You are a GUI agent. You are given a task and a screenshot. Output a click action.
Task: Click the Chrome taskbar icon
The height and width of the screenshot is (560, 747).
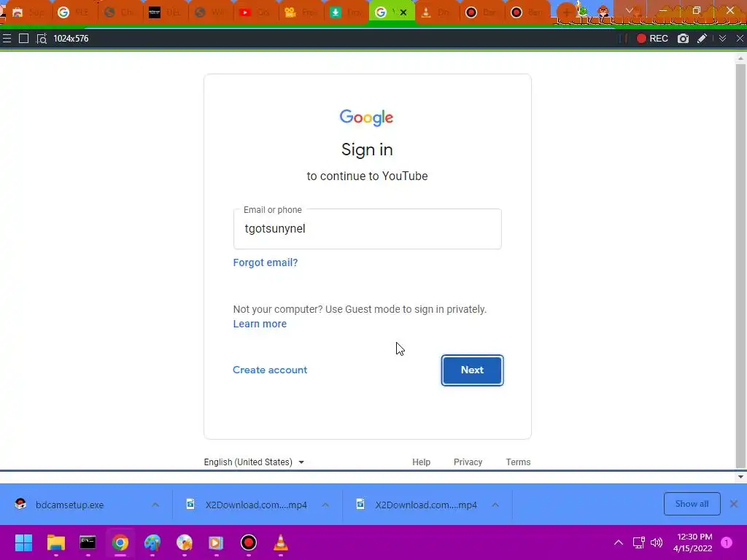point(120,542)
